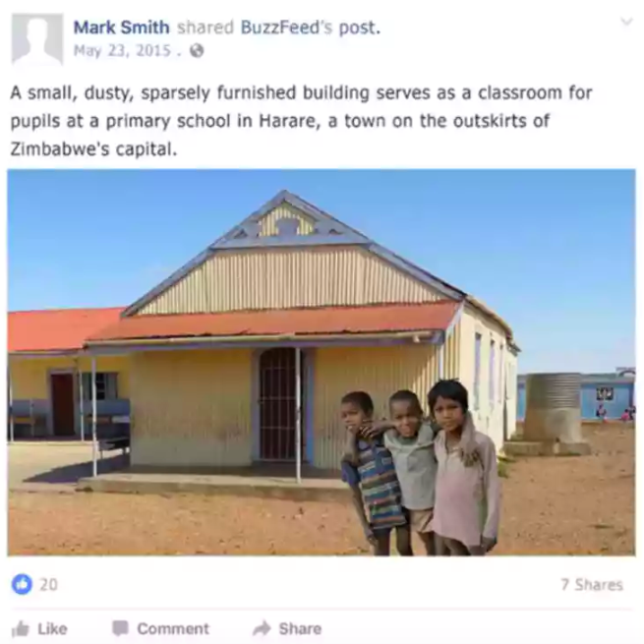View who reacted via the 20 count

click(x=48, y=584)
